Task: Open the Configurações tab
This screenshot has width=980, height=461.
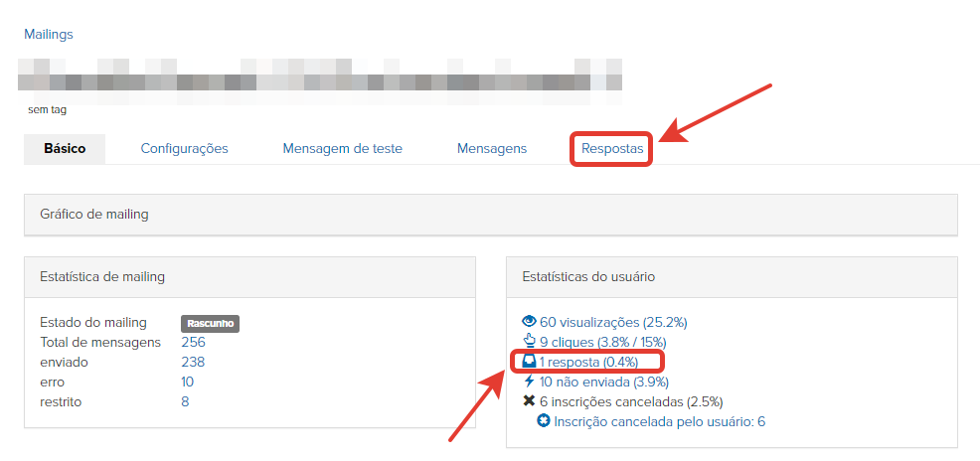Action: coord(185,149)
